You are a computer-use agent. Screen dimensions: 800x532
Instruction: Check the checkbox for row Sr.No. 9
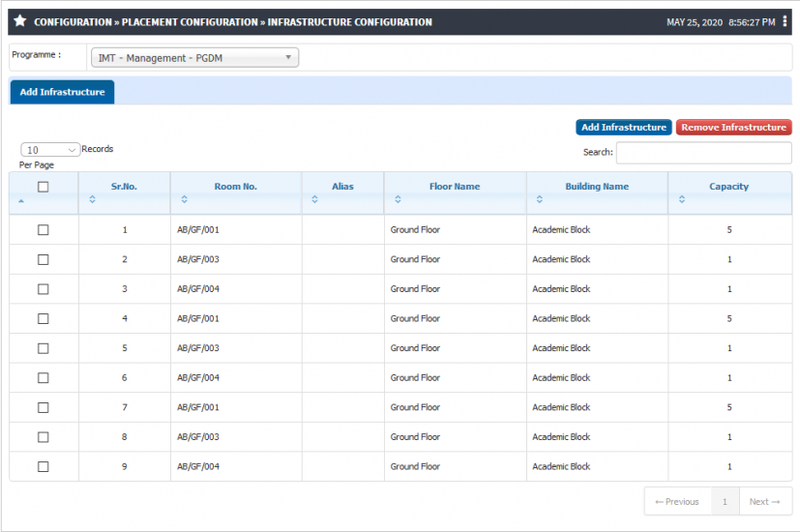point(44,467)
